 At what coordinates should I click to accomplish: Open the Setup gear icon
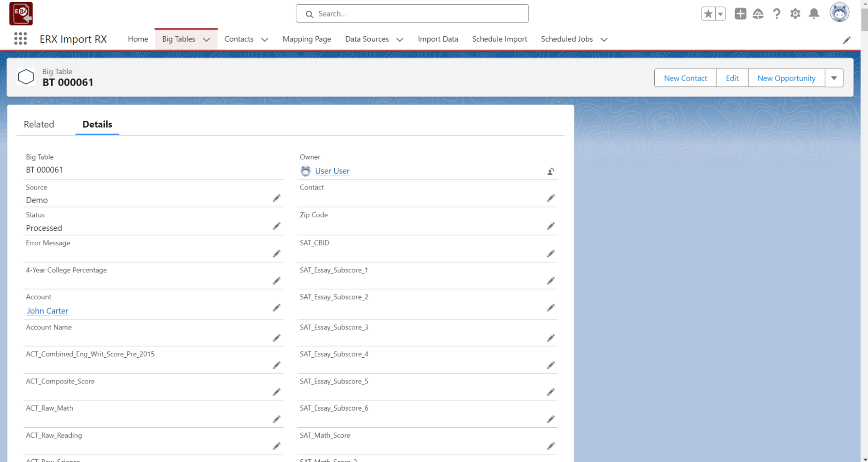click(795, 14)
